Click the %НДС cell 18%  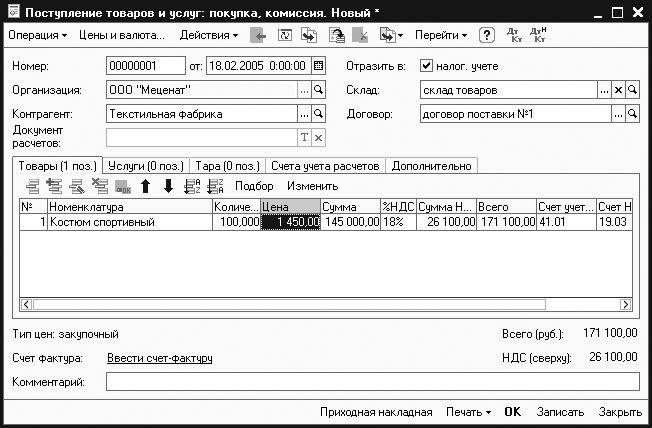point(398,222)
